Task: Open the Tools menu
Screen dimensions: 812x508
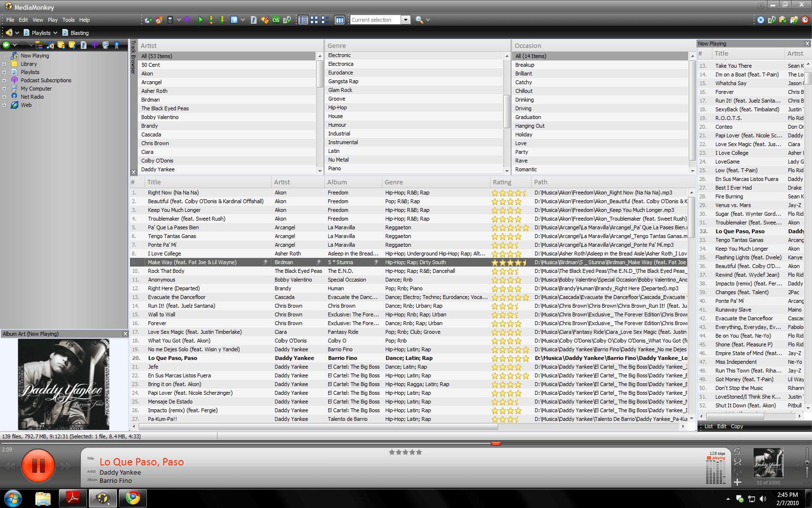Action: pos(68,20)
